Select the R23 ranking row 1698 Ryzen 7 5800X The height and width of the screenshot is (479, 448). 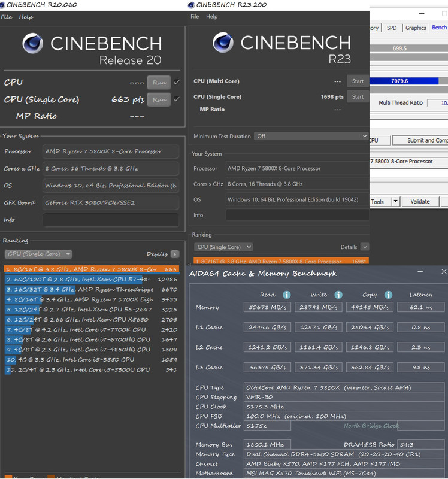click(x=281, y=261)
